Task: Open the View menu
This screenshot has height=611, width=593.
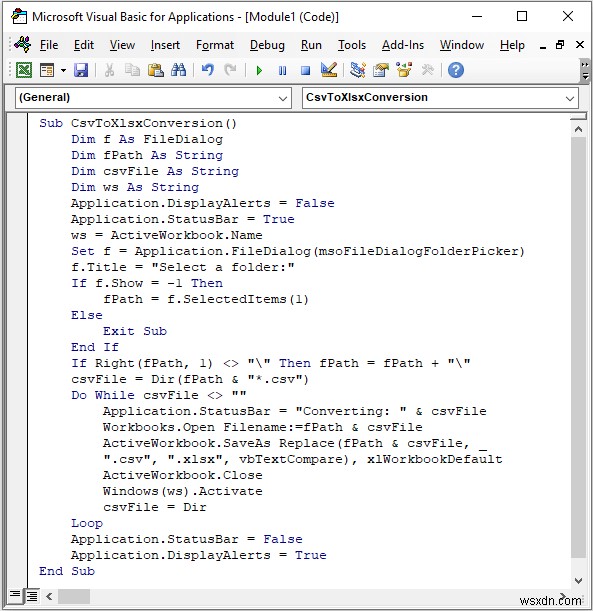Action: 122,45
